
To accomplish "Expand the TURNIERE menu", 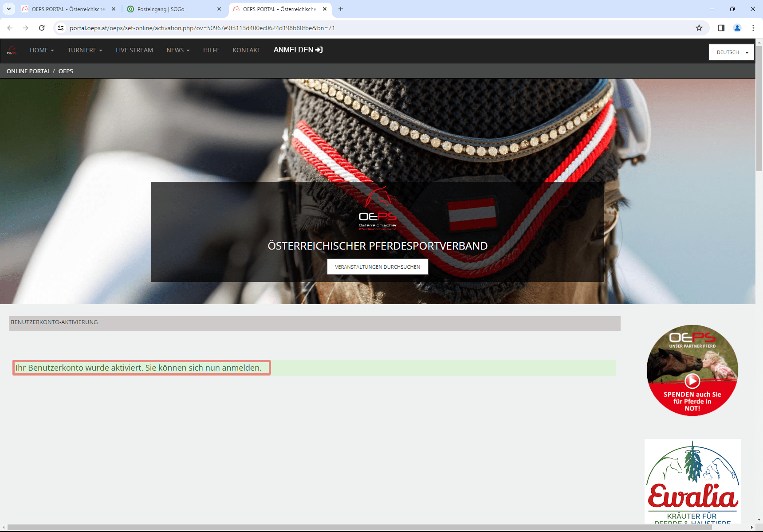I will tap(85, 50).
